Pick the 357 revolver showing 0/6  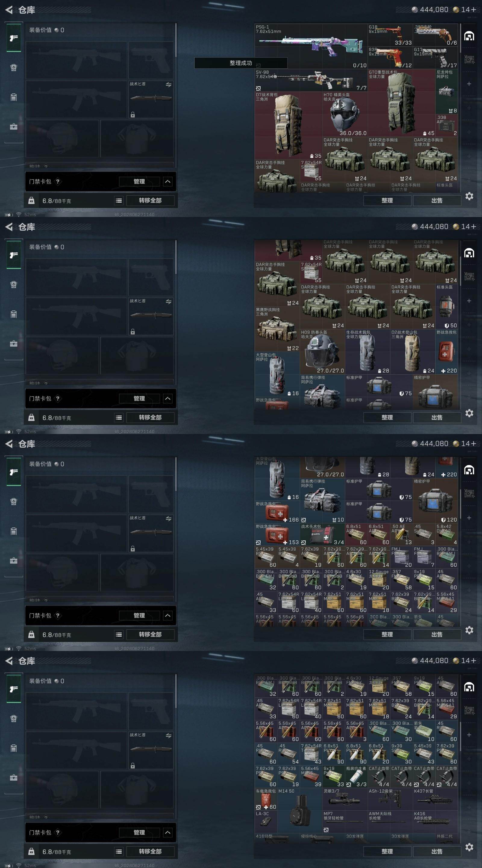pyautogui.click(x=435, y=35)
